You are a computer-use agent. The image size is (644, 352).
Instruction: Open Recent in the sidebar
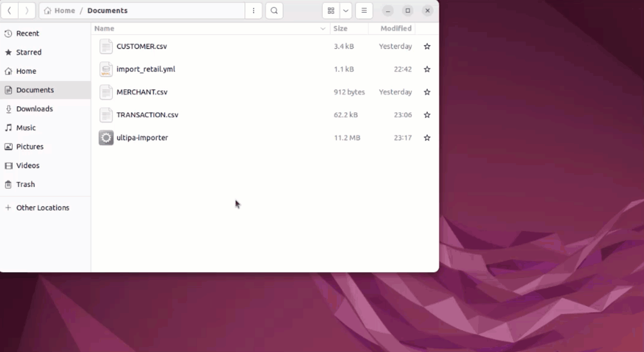coord(45,34)
